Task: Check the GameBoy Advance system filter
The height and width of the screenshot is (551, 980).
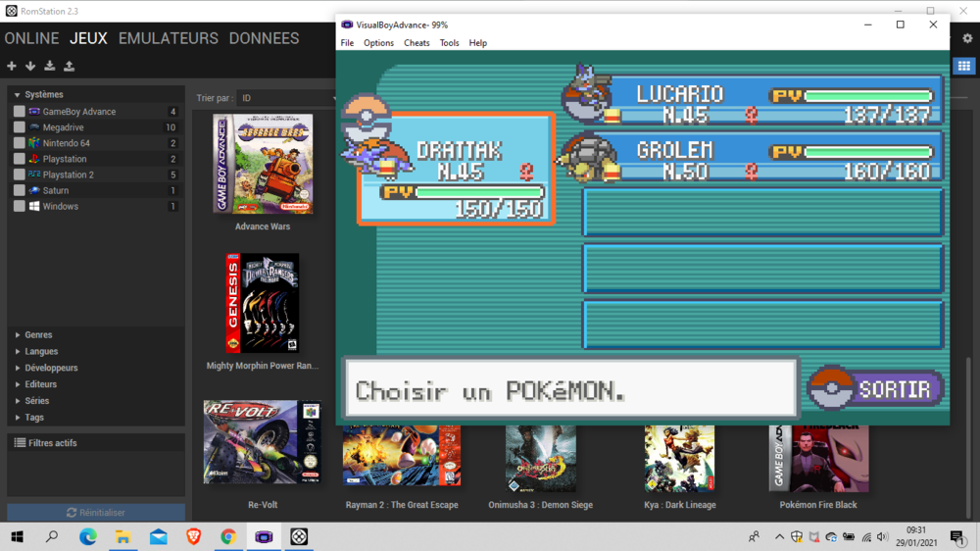Action: pyautogui.click(x=20, y=112)
